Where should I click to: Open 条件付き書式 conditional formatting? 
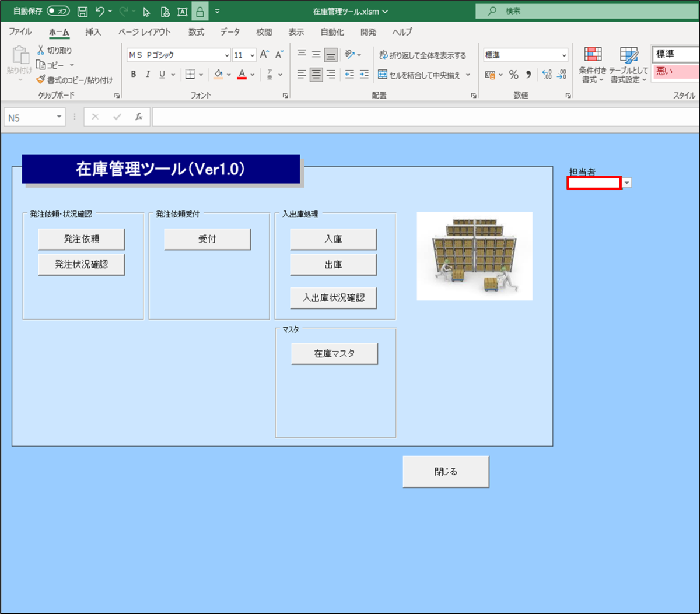point(593,65)
